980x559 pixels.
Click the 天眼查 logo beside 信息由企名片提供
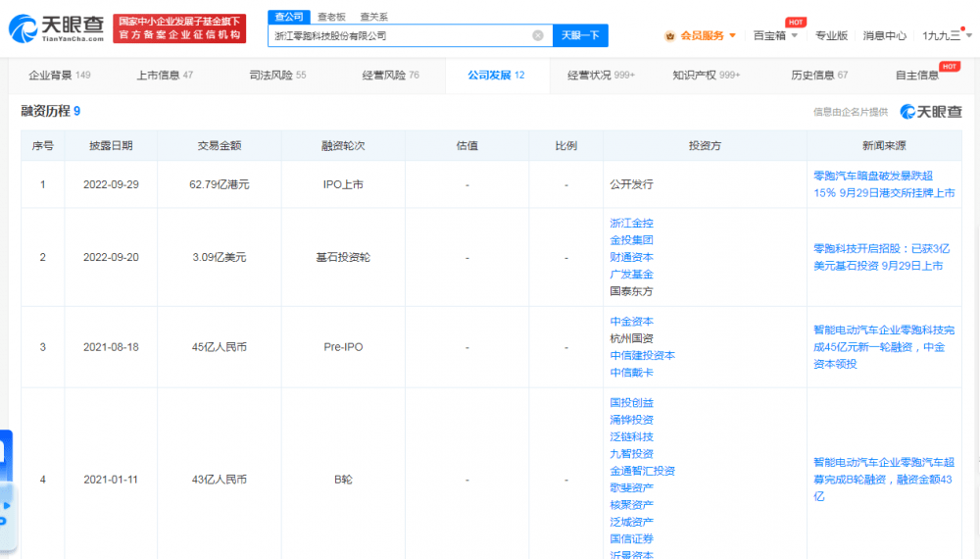pos(931,111)
